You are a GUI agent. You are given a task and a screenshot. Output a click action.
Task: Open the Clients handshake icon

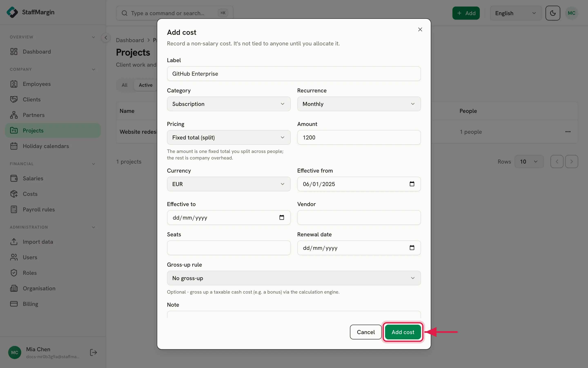coord(14,99)
